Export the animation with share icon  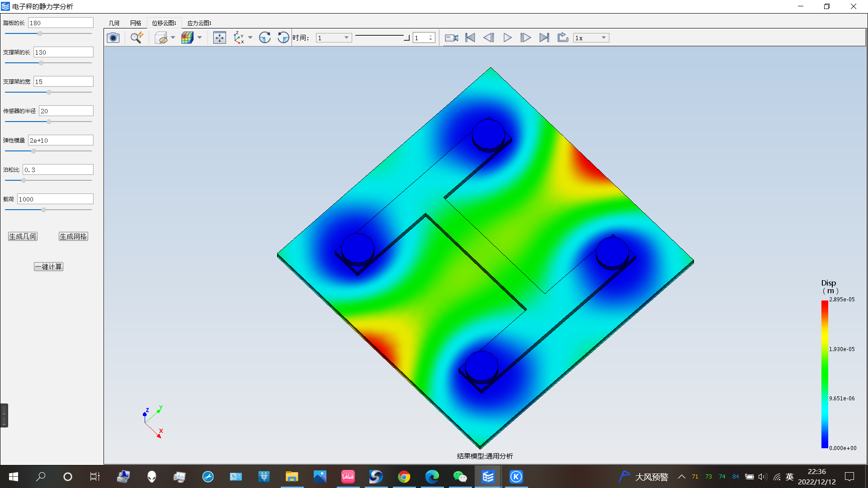563,38
